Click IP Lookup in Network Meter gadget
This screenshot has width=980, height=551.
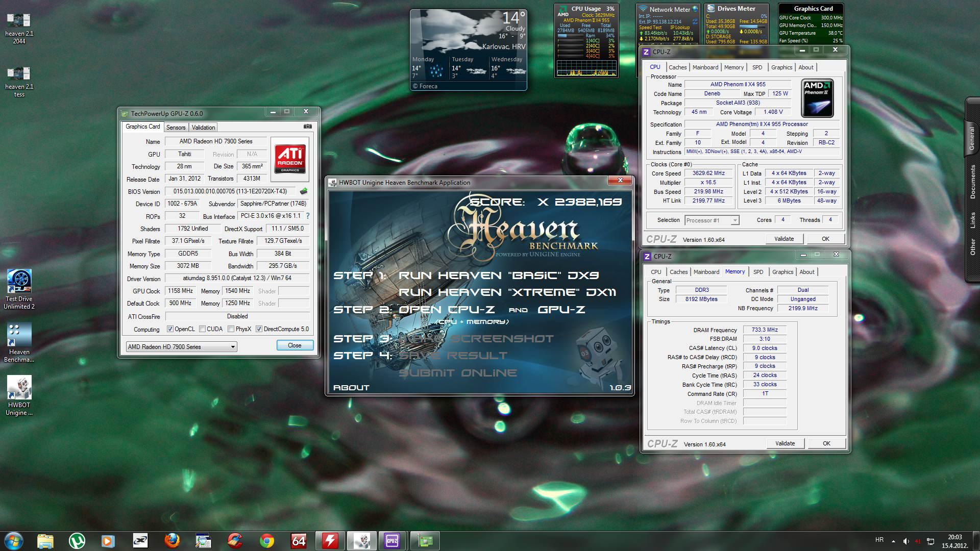point(680,28)
